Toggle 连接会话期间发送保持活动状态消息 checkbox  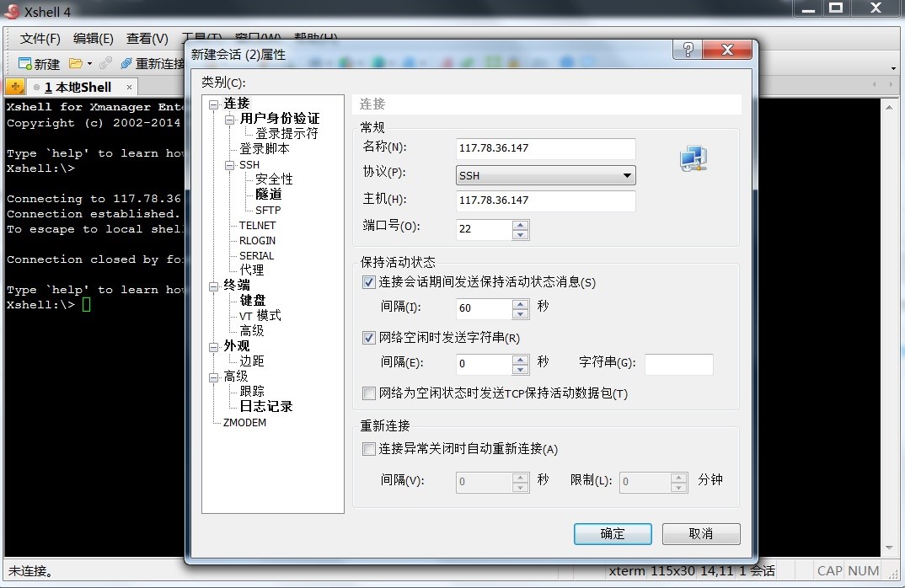tap(368, 282)
